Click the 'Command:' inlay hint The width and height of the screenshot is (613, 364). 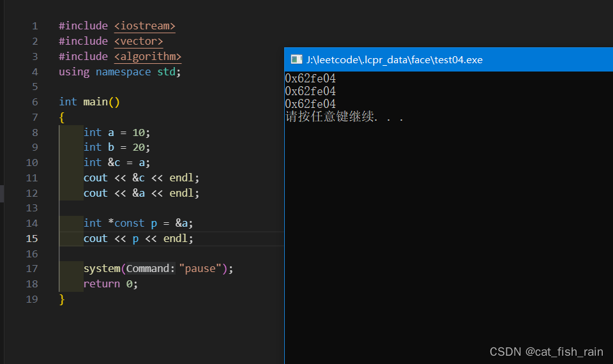151,269
